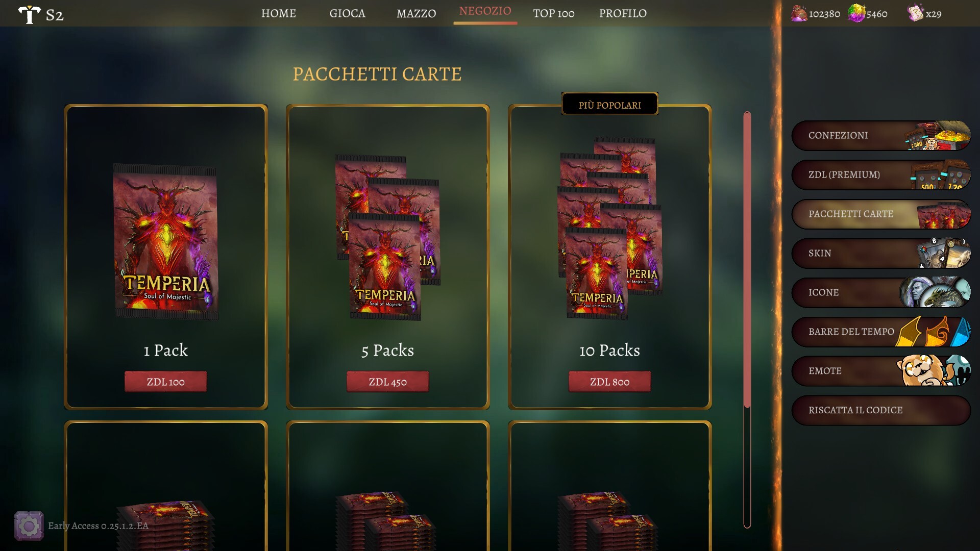This screenshot has height=551, width=980.
Task: Open the PROFILO tab
Action: (x=623, y=13)
